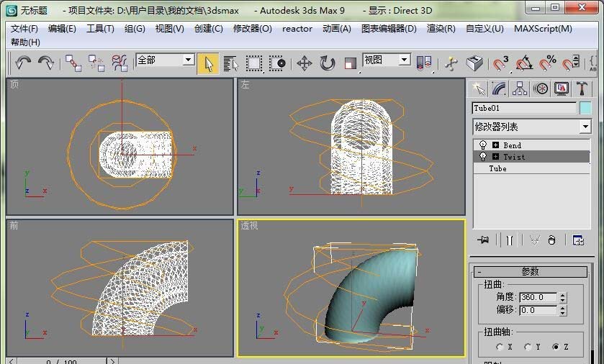This screenshot has height=364, width=604.
Task: Open the Utilities hammer panel tab
Action: coord(582,89)
